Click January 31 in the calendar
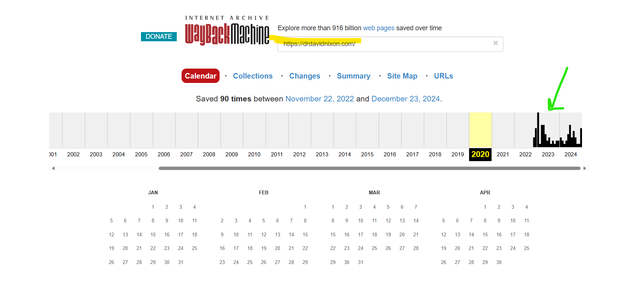The width and height of the screenshot is (644, 285). pos(180,262)
